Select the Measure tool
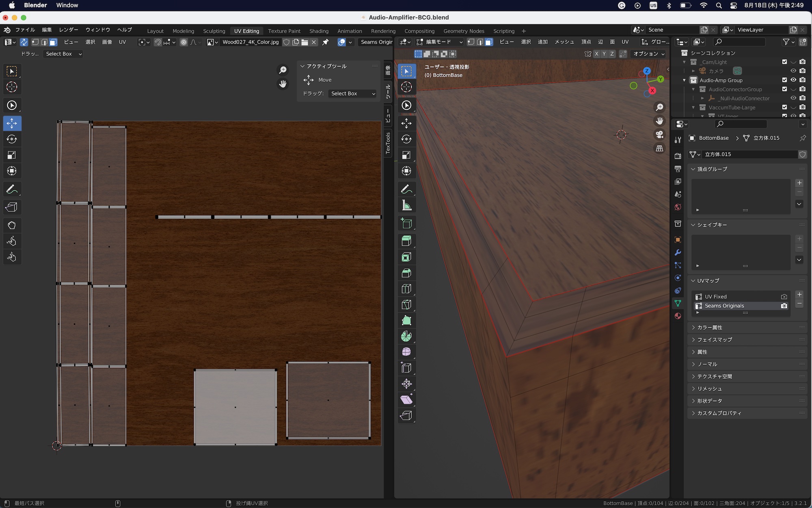 pyautogui.click(x=406, y=206)
